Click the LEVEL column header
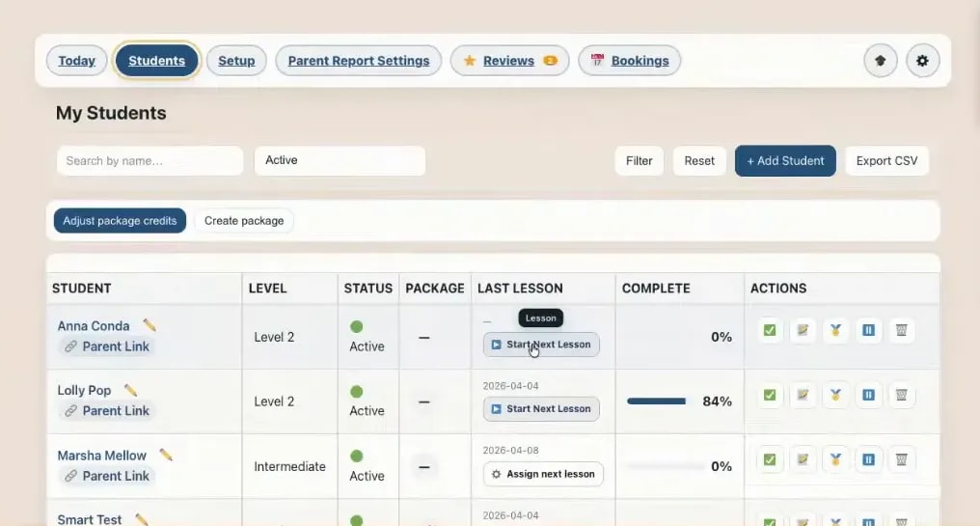The height and width of the screenshot is (526, 980). coord(267,289)
